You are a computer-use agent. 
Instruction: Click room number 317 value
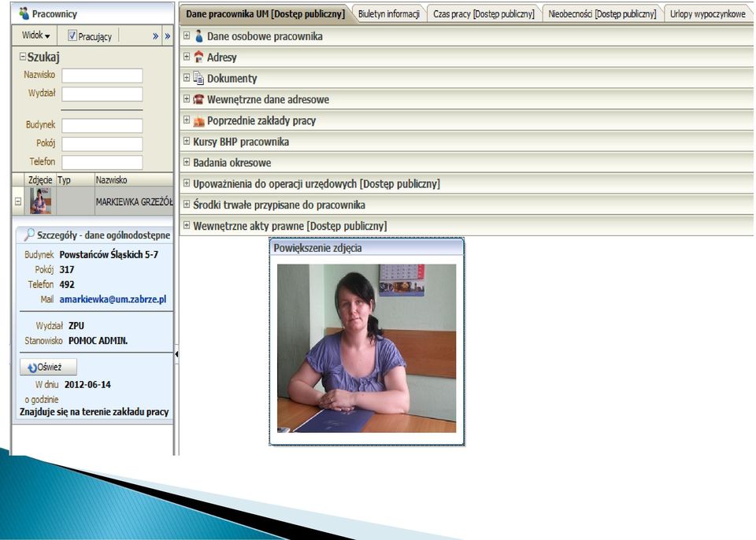pos(66,269)
